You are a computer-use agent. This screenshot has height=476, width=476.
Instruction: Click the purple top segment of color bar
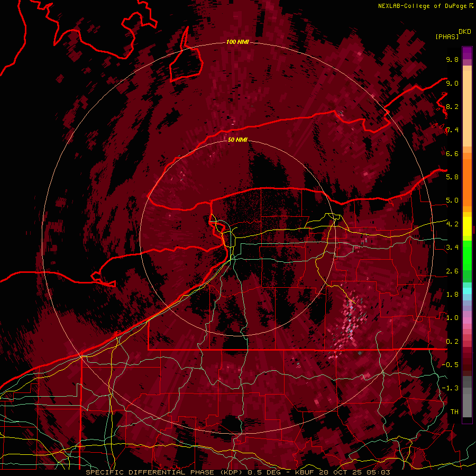coord(467,53)
